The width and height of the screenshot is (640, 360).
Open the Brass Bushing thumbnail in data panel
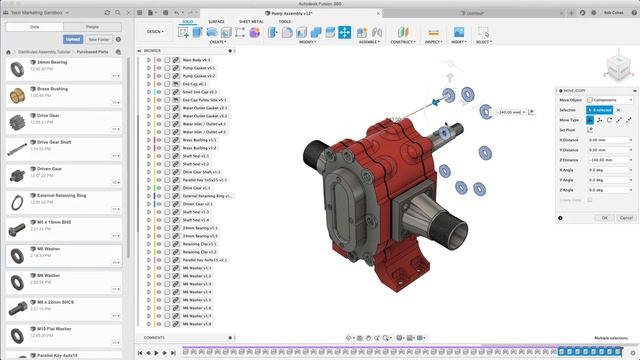[x=17, y=96]
